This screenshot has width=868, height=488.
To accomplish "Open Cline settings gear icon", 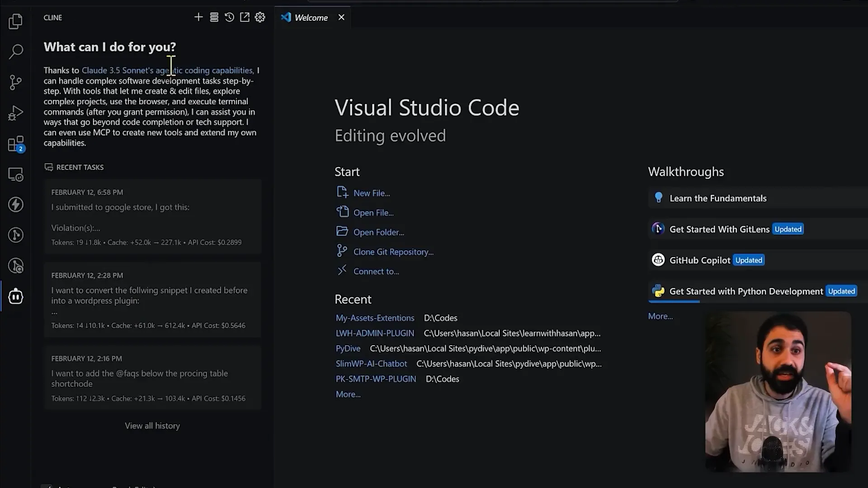I will [x=260, y=17].
